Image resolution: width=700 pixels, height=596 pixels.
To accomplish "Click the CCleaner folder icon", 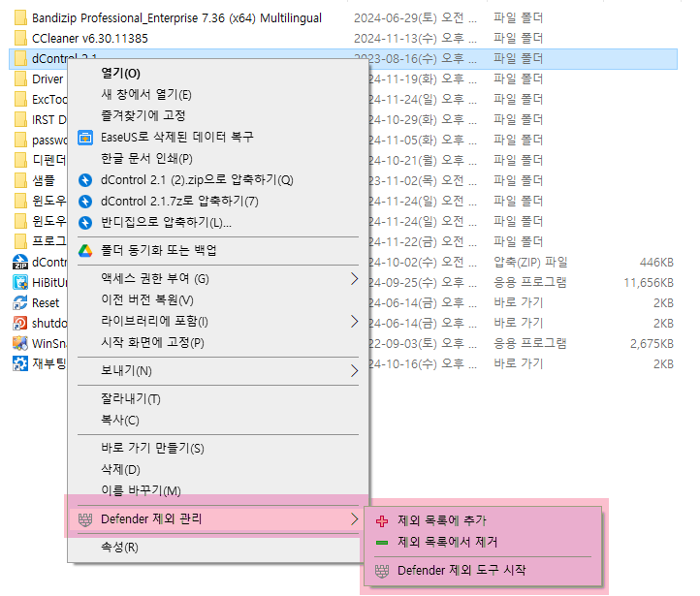I will point(20,39).
